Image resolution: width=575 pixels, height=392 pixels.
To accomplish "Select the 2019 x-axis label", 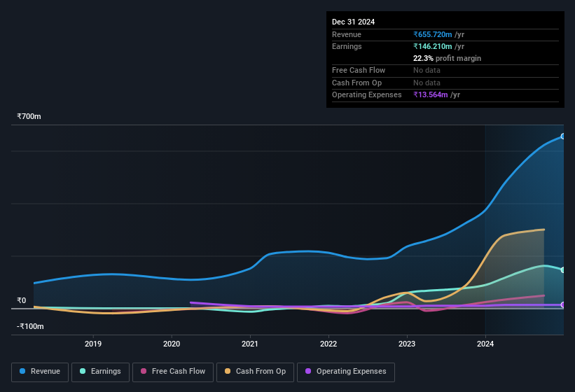I will (x=93, y=344).
